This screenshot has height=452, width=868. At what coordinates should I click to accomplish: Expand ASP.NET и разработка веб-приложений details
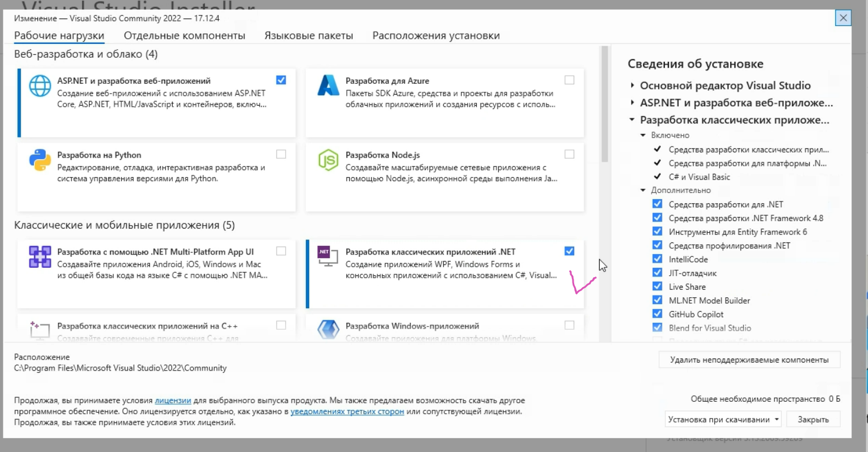pos(633,103)
